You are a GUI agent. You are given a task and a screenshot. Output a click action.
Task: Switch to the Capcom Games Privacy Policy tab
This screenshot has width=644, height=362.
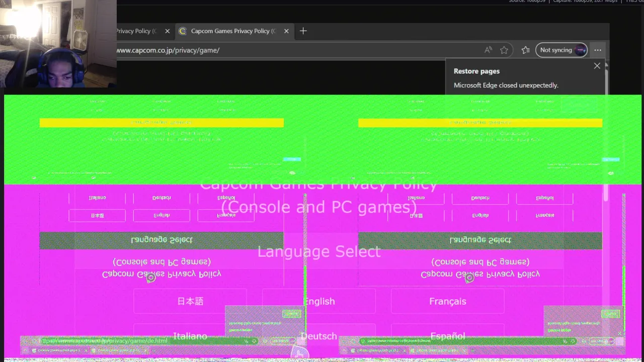pyautogui.click(x=234, y=31)
